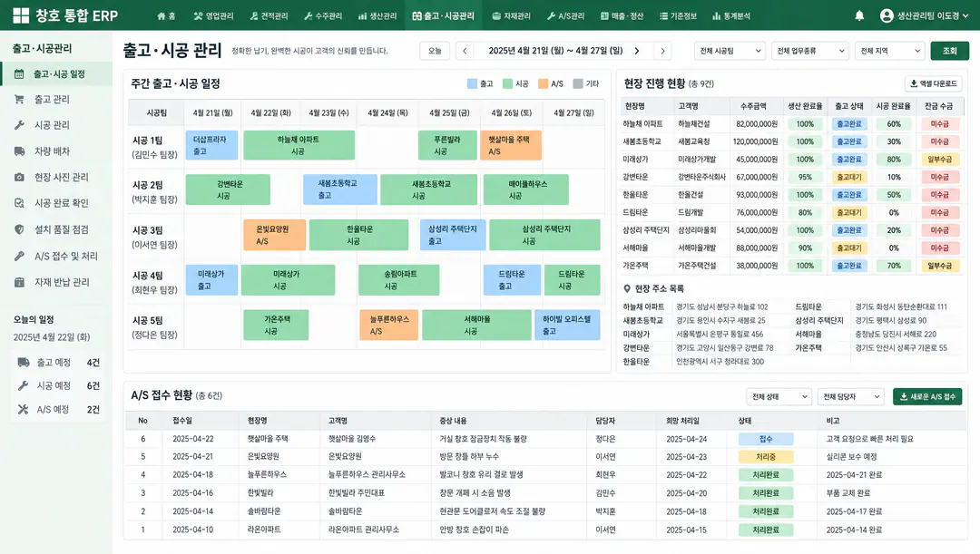Click the checklist icon beside 시공 완료 확인
The height and width of the screenshot is (554, 980).
point(19,203)
